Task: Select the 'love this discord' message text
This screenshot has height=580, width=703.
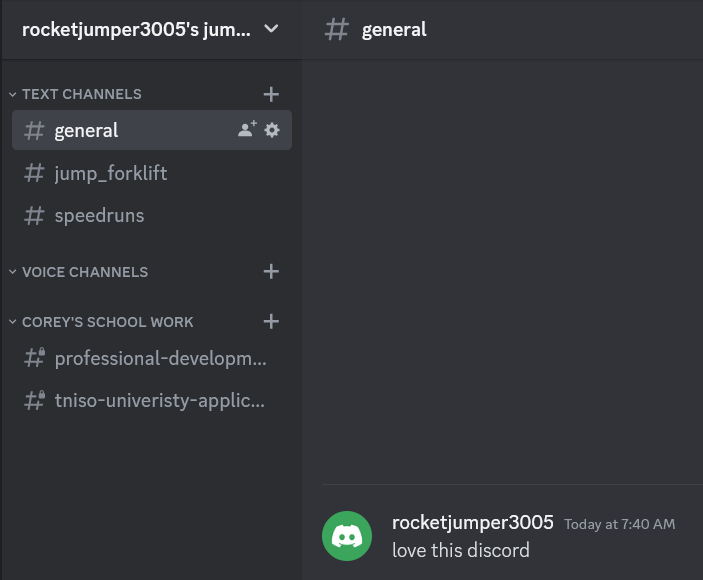Action: (461, 550)
